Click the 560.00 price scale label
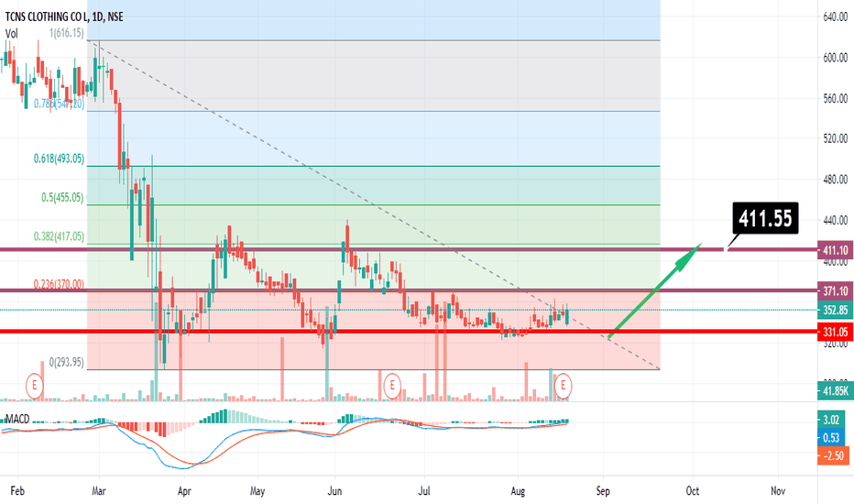This screenshot has height=504, width=854. [836, 98]
